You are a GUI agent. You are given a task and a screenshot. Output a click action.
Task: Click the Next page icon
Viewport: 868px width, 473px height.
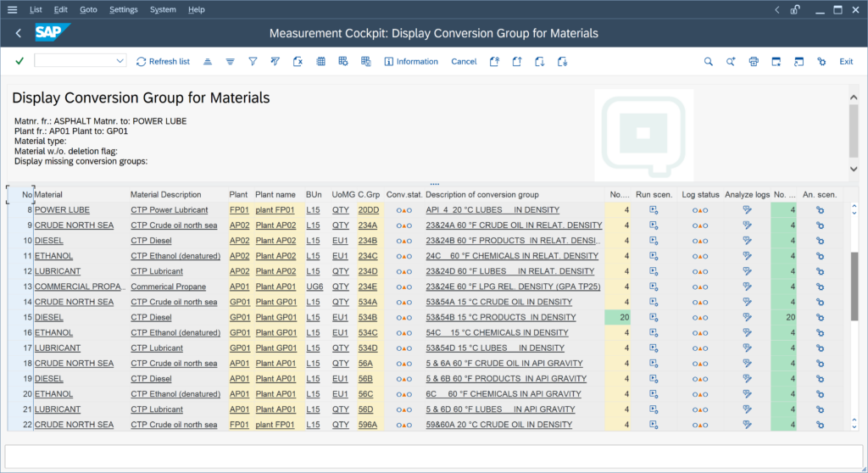540,62
